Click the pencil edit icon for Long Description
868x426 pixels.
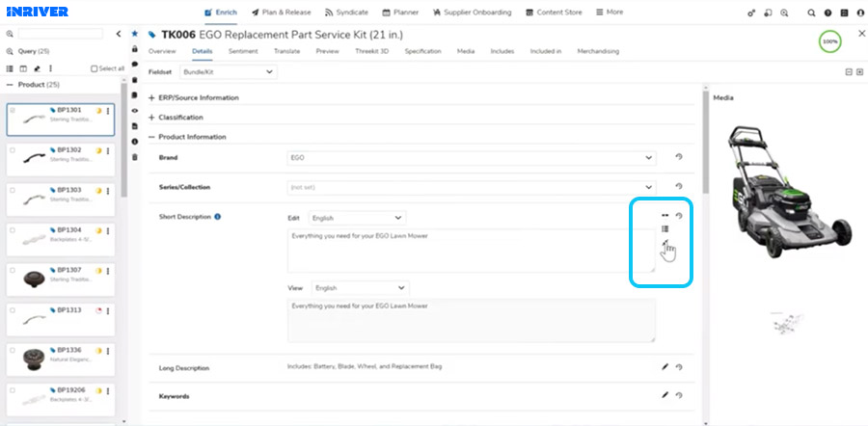665,366
